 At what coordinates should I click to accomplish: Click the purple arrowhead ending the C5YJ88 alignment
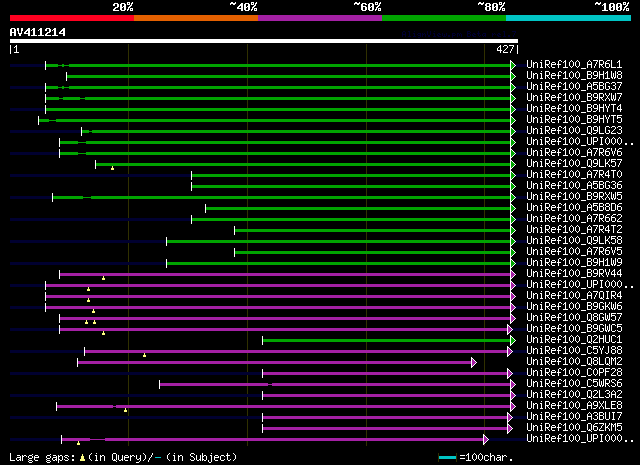click(x=510, y=352)
